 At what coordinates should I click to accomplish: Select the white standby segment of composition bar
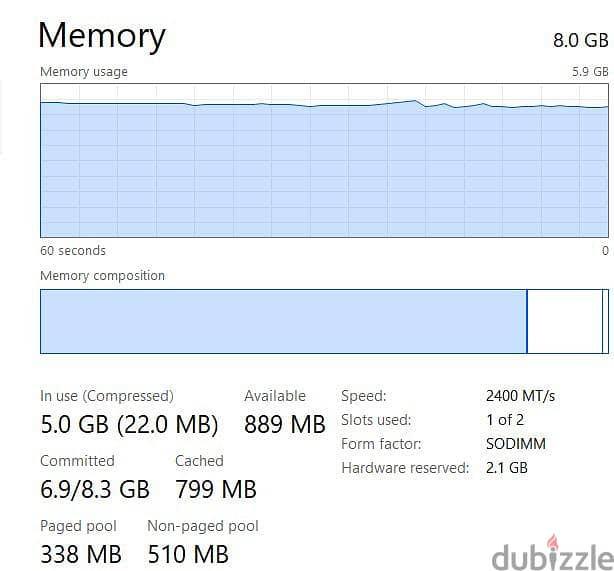tap(565, 321)
